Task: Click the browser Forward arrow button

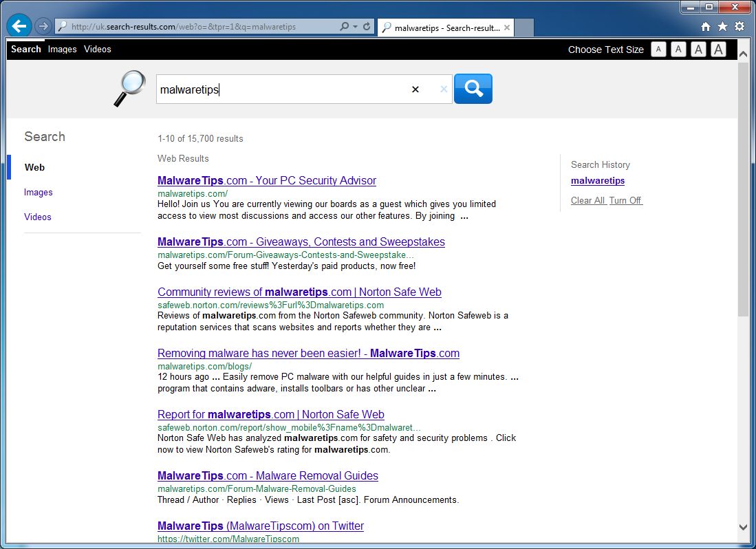Action: (43, 26)
